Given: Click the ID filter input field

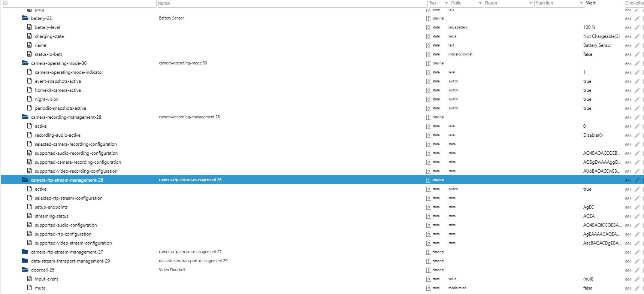Looking at the screenshot, I should click(x=79, y=3).
